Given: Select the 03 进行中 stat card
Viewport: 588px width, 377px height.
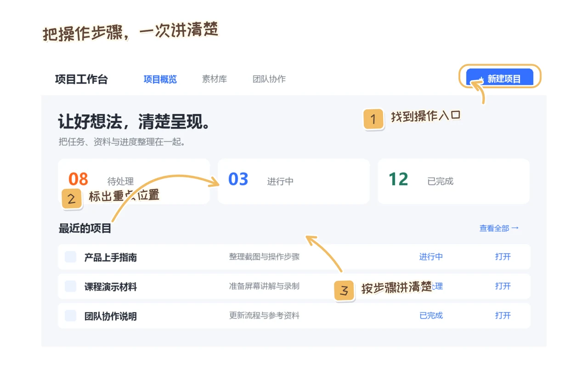Looking at the screenshot, I should 294,181.
